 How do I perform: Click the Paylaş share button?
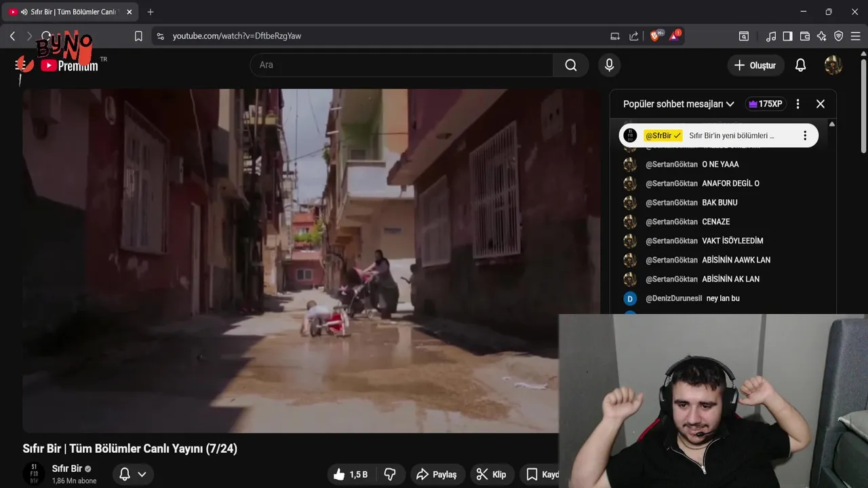click(437, 474)
